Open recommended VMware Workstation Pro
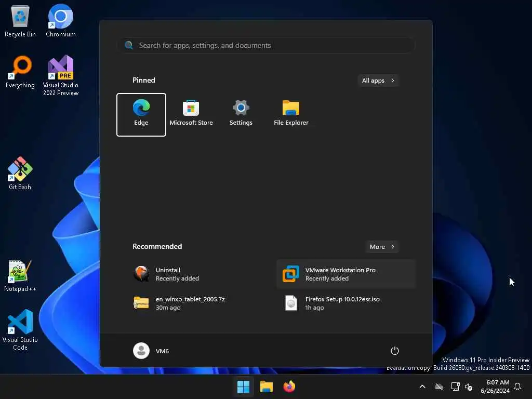Viewport: 532px width, 399px height. tap(346, 274)
